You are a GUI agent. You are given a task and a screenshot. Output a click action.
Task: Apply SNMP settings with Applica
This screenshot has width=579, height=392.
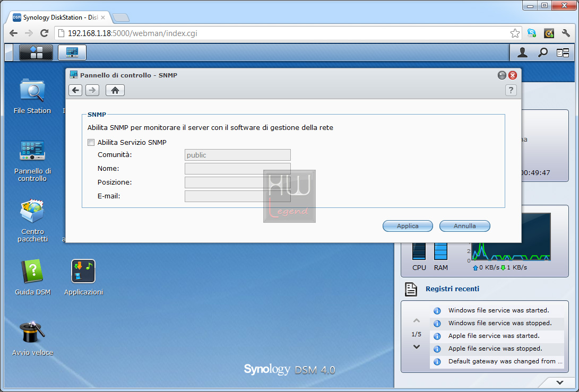pyautogui.click(x=408, y=226)
